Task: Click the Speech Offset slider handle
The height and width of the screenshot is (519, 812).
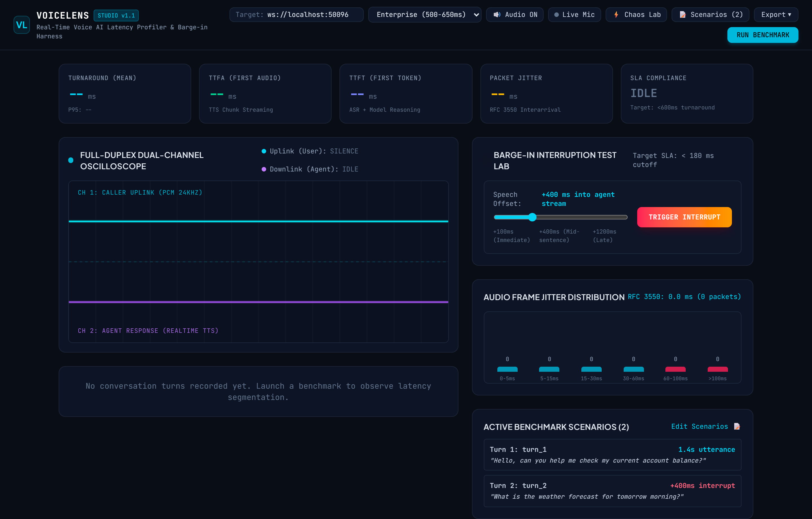Action: pos(532,217)
